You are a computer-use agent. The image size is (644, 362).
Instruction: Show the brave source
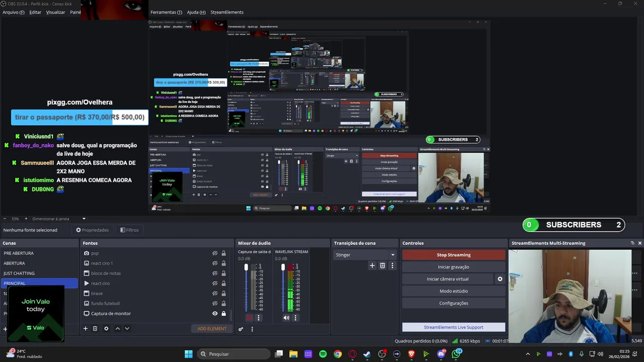tap(215, 294)
